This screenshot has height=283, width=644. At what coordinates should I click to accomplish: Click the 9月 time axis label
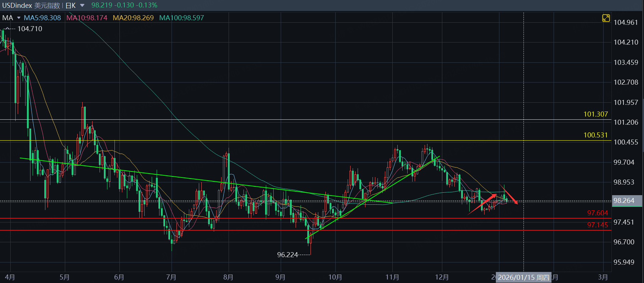pyautogui.click(x=280, y=277)
